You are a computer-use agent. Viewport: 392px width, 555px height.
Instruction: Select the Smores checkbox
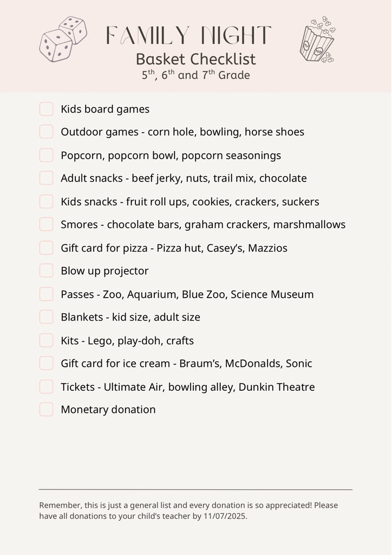coord(46,224)
